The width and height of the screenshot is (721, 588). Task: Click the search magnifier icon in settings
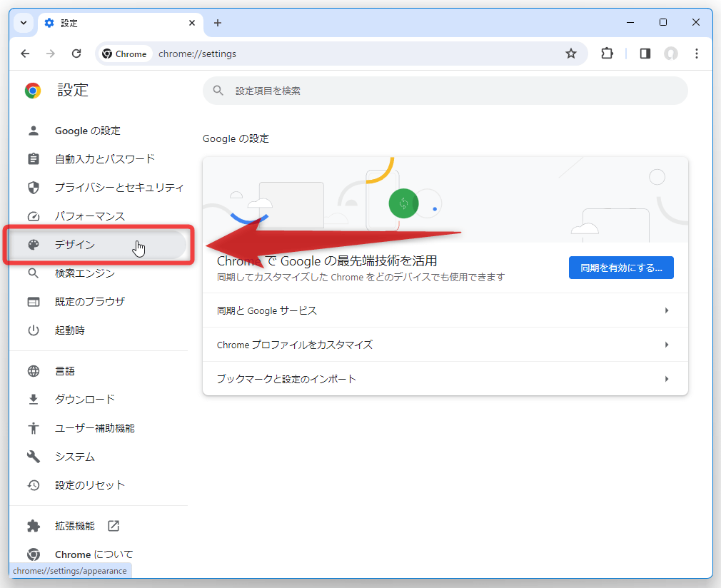[218, 91]
